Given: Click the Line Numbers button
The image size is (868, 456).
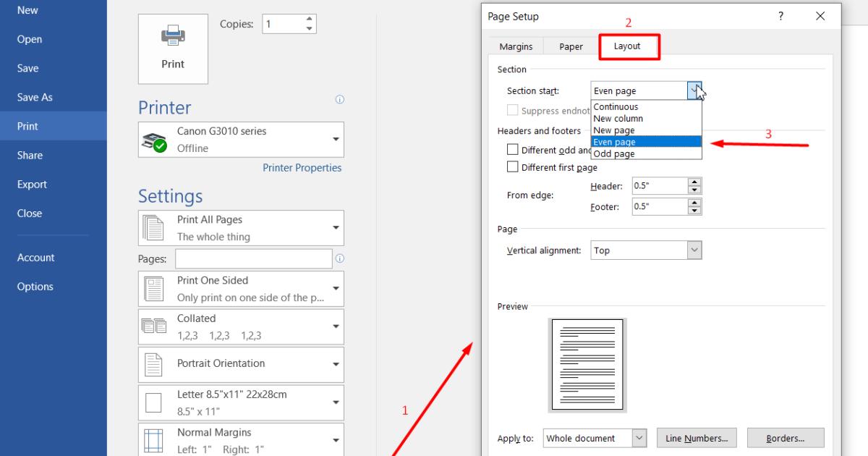Looking at the screenshot, I should coord(697,438).
